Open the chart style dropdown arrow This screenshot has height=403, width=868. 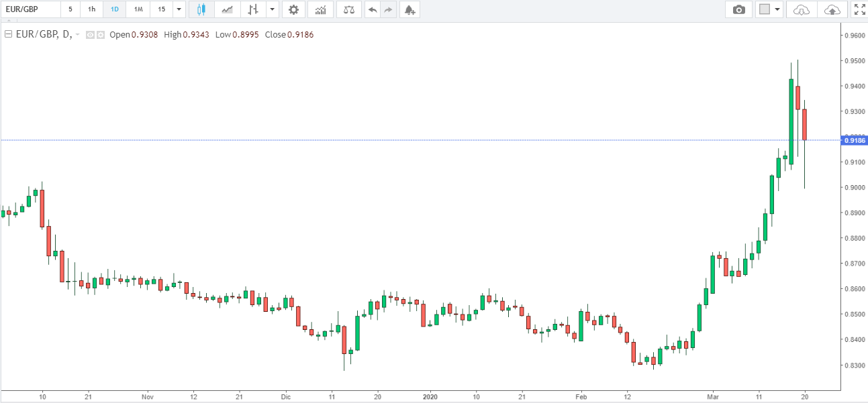(271, 9)
